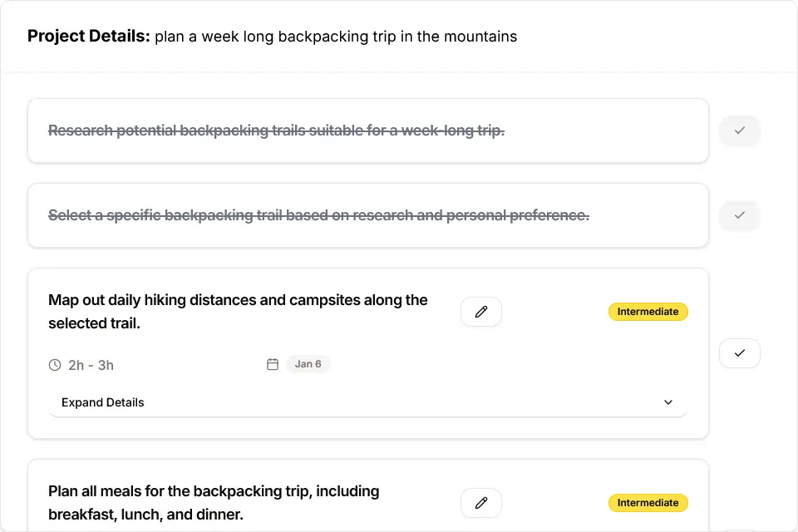Open Plan all meals task title
798x532 pixels.
coord(214,503)
